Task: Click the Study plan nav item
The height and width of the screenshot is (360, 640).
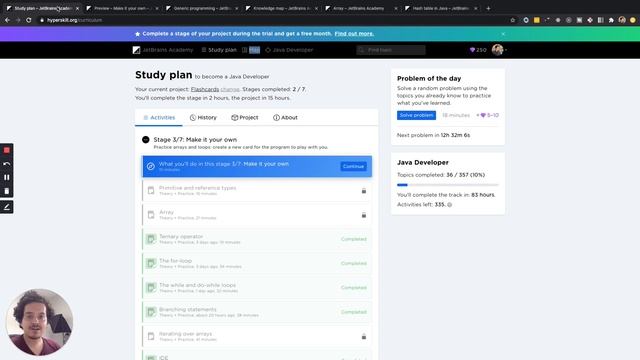Action: coord(219,50)
